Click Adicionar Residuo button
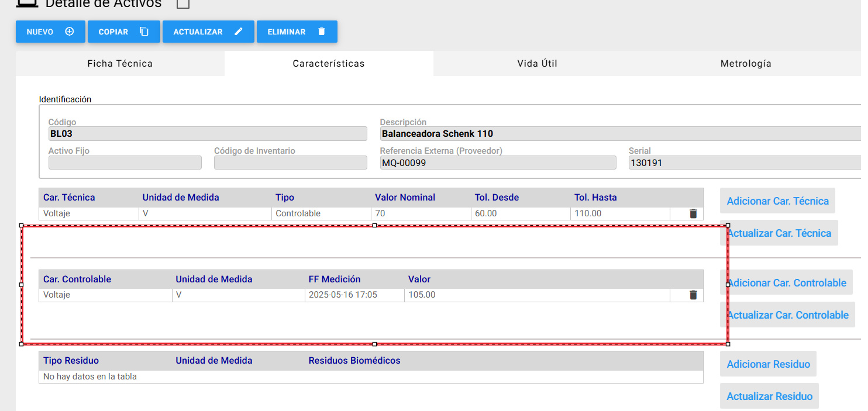Image resolution: width=868 pixels, height=411 pixels. tap(768, 364)
